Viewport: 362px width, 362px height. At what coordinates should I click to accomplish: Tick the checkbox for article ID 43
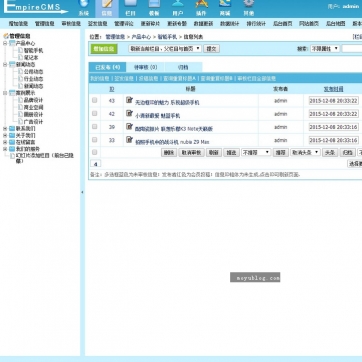point(95,100)
